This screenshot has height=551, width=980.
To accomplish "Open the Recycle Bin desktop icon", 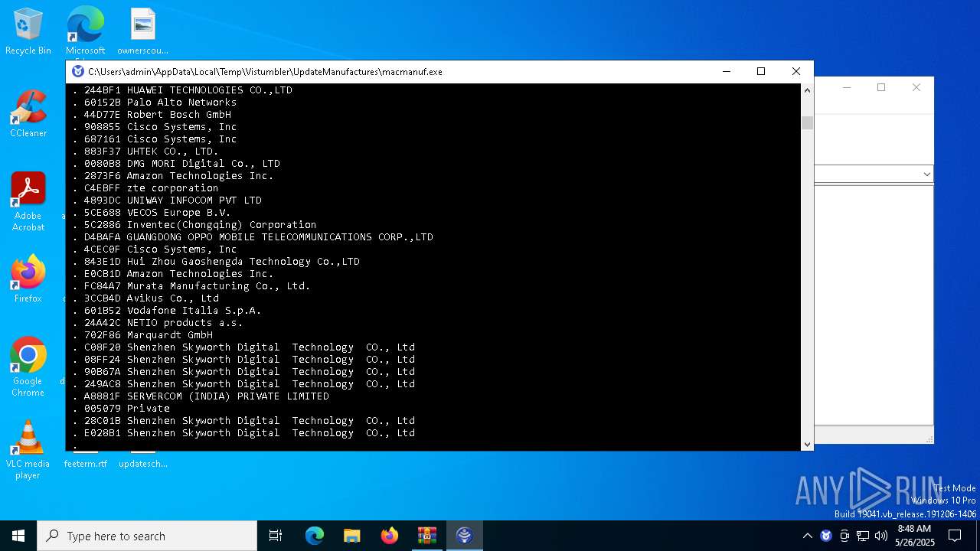I will coord(28,31).
